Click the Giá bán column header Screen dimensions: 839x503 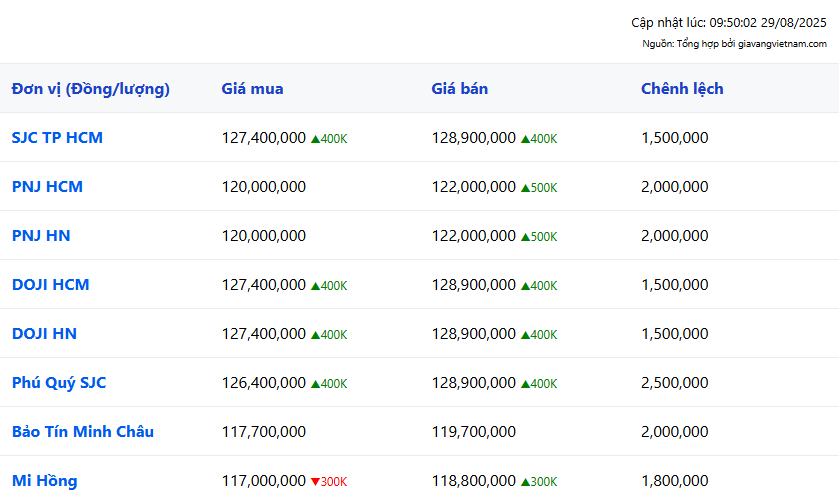(460, 88)
